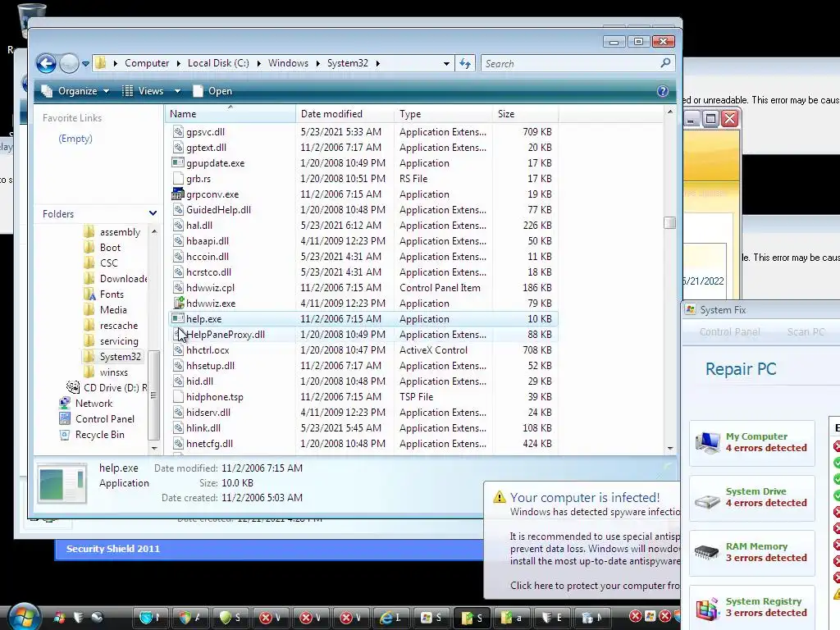Select the HelpPaneProxy.dll row
This screenshot has height=630, width=840.
(363, 335)
